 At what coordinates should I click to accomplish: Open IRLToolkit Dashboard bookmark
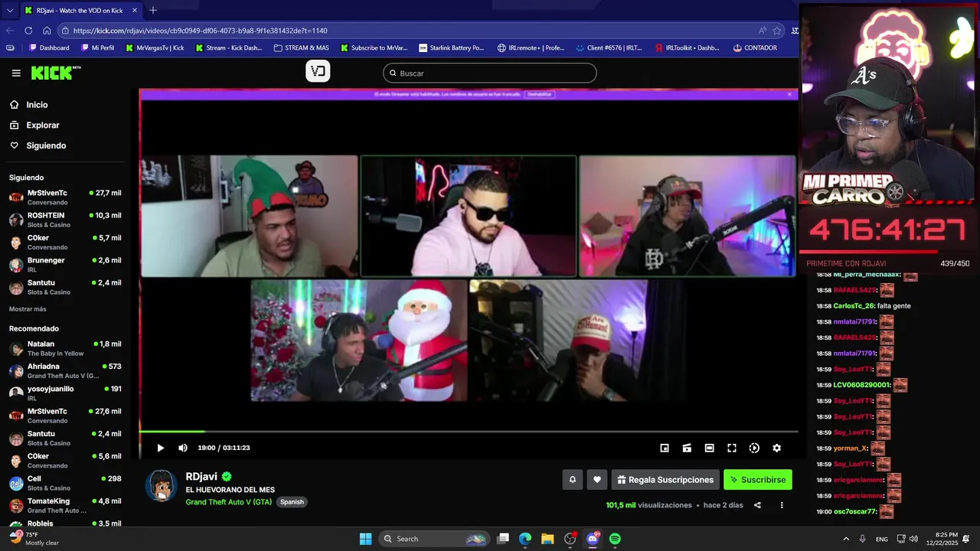click(687, 47)
